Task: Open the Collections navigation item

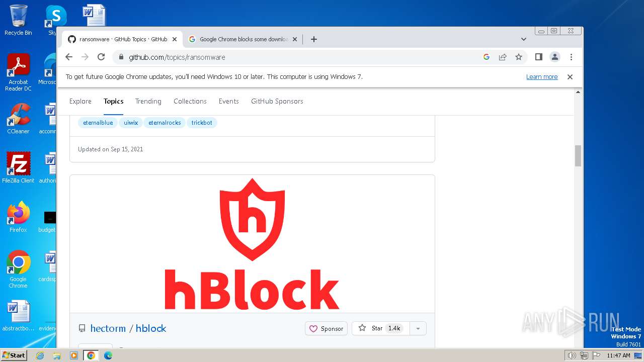Action: click(x=190, y=101)
